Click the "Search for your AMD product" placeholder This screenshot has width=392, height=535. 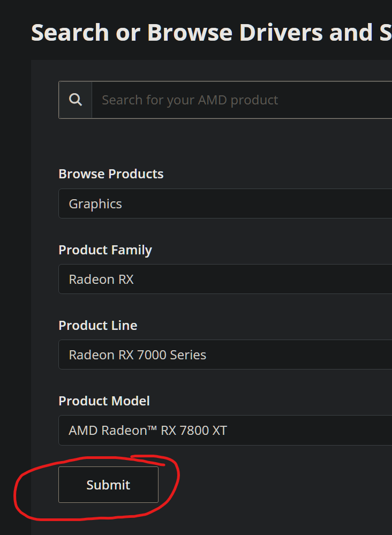tap(190, 100)
